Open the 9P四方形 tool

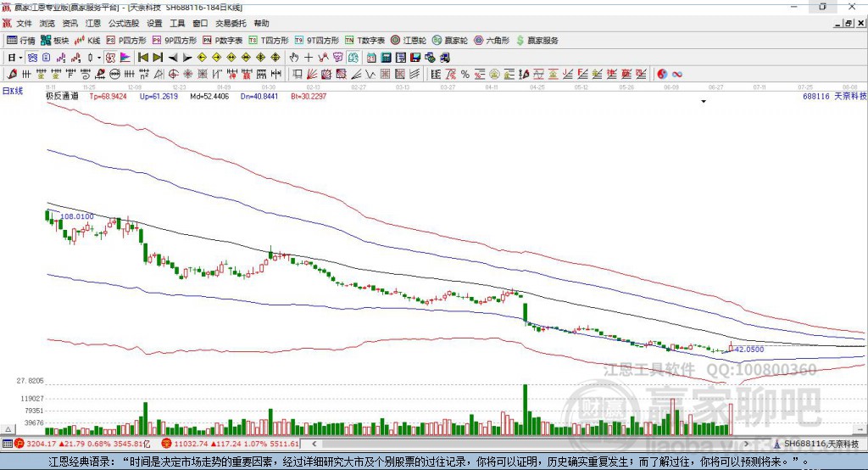[175, 41]
